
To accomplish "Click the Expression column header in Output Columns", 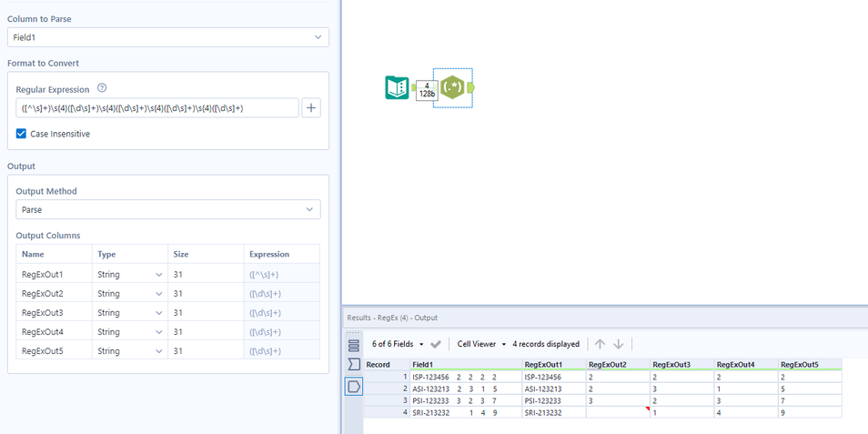I will 282,255.
